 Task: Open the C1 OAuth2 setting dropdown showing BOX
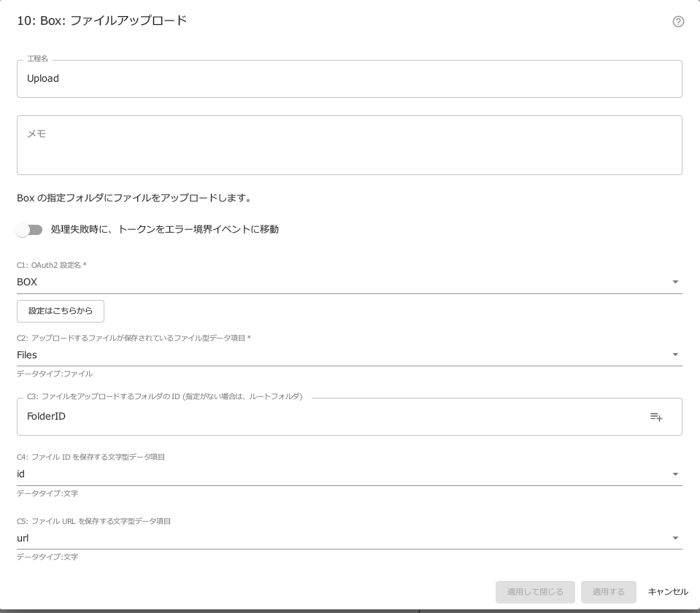point(349,282)
